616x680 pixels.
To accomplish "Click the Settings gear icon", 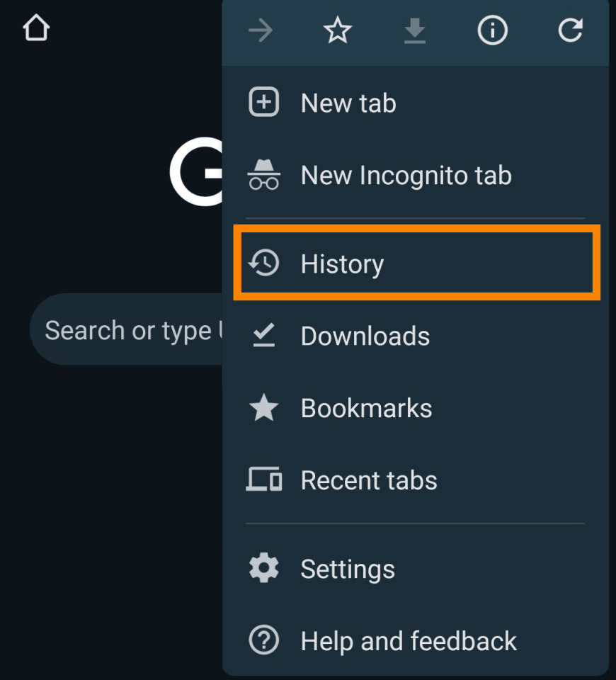I will [264, 569].
